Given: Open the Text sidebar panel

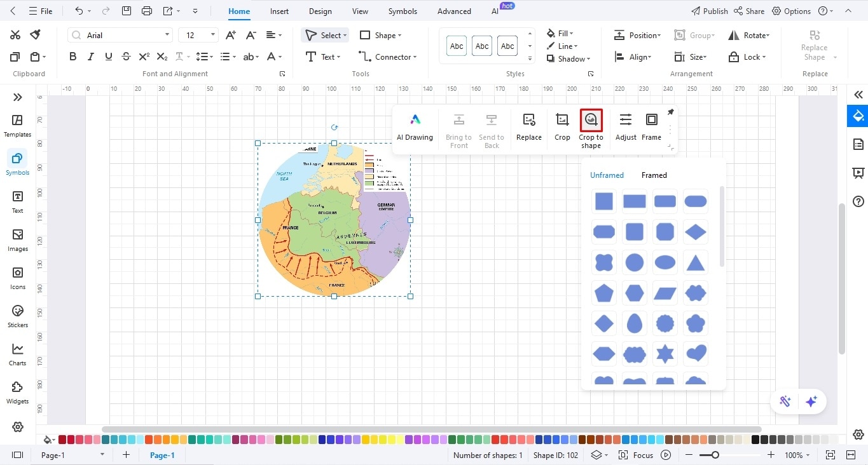Looking at the screenshot, I should coord(18,202).
